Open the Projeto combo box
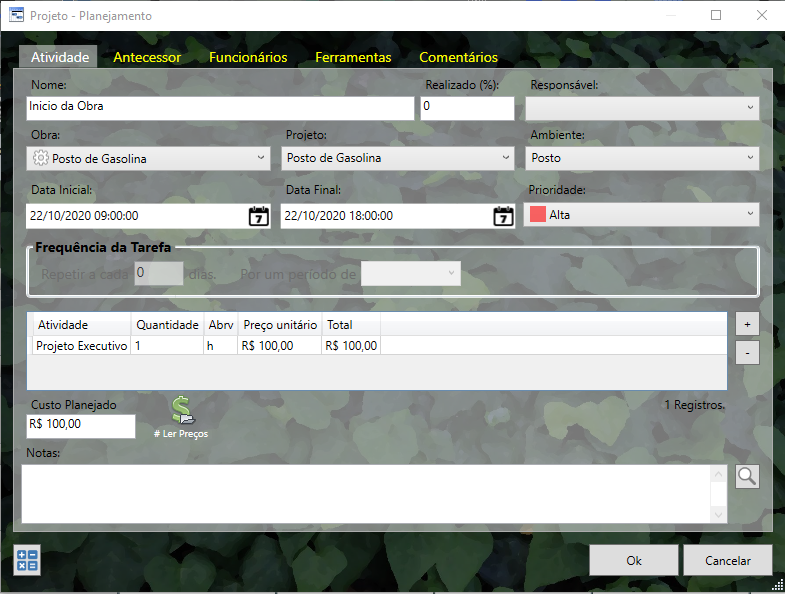Screen dimensions: 785x594 [x=397, y=158]
